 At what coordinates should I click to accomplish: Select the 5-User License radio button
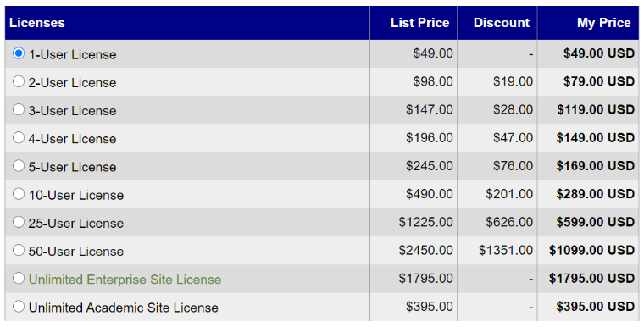pyautogui.click(x=19, y=165)
